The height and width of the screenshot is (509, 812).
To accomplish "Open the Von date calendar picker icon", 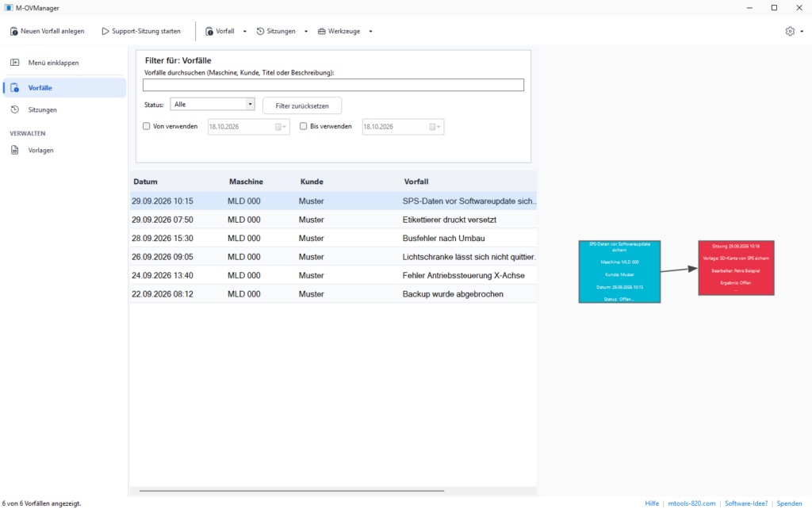I will pos(280,127).
